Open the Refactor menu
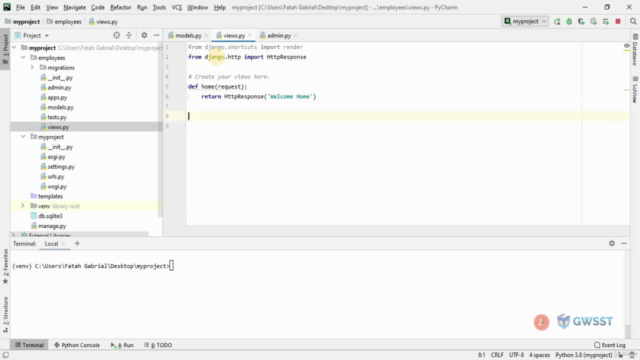 tap(120, 7)
